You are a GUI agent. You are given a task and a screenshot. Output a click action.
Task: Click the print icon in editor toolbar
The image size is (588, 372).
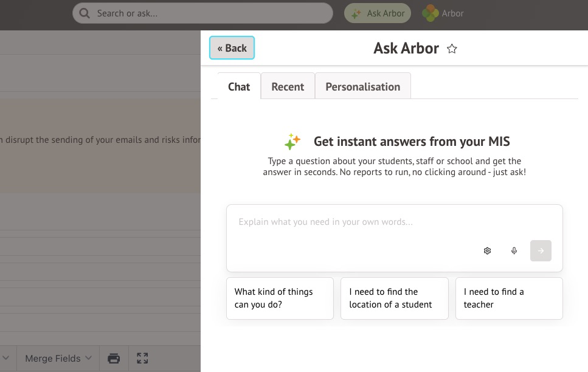coord(114,358)
